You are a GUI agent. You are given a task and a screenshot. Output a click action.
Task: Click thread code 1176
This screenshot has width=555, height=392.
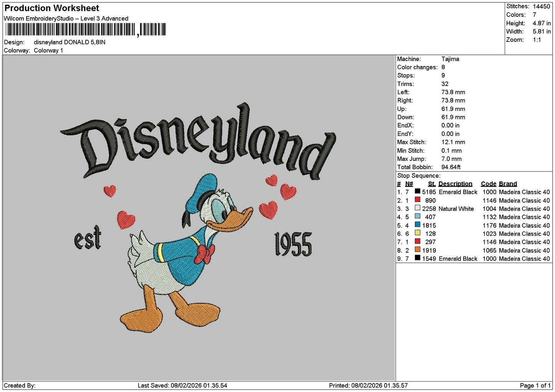coord(490,225)
